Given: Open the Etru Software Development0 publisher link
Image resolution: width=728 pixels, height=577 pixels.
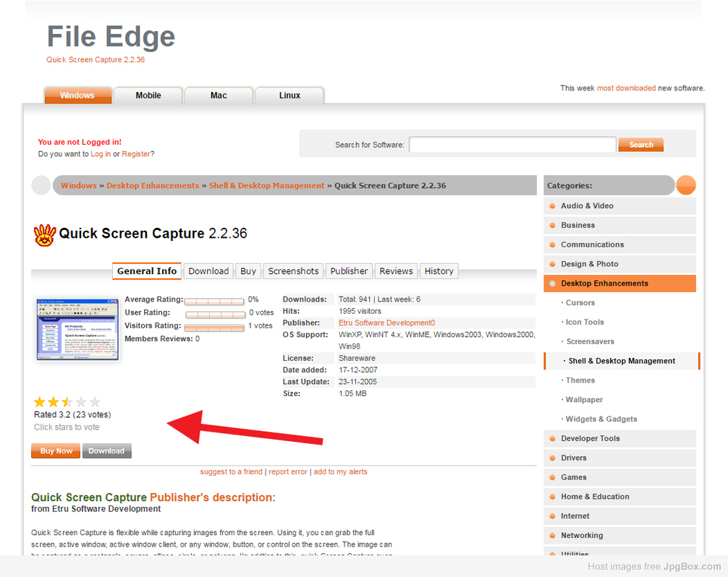Looking at the screenshot, I should pyautogui.click(x=386, y=322).
